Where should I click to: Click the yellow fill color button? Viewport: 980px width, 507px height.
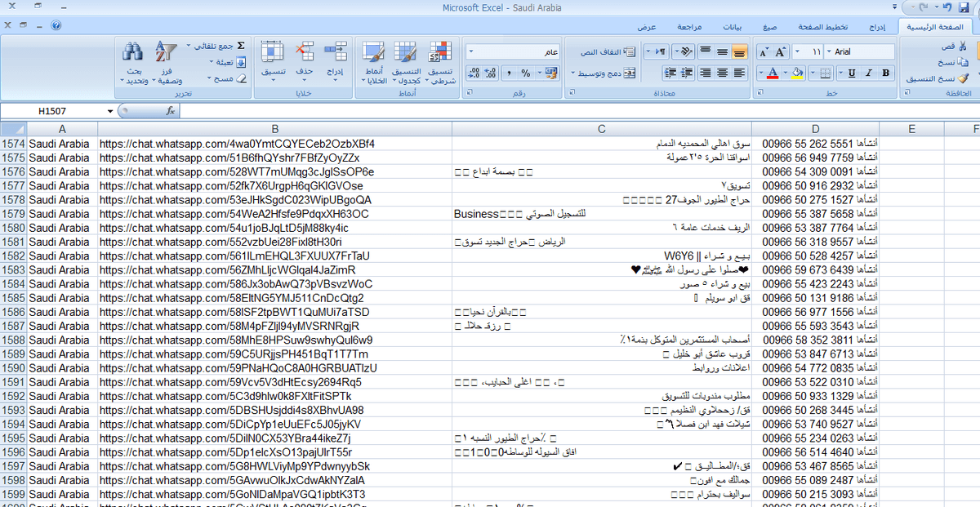click(798, 73)
